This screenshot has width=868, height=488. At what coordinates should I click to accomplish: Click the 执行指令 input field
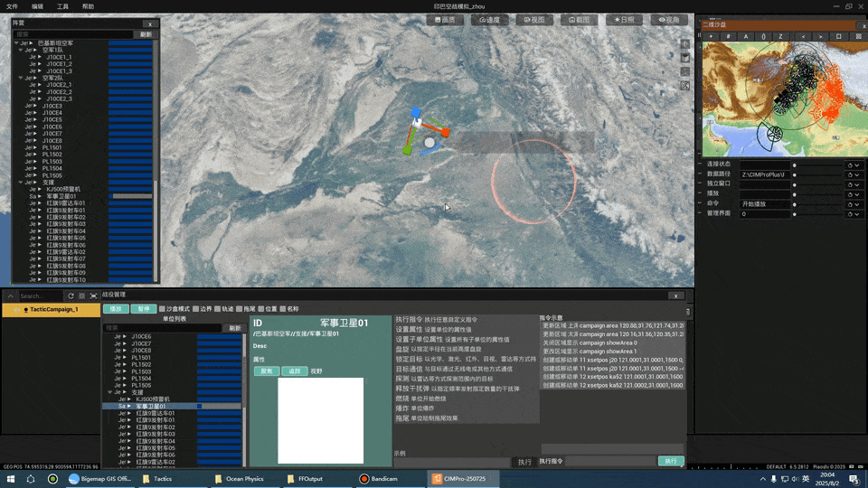pos(610,461)
